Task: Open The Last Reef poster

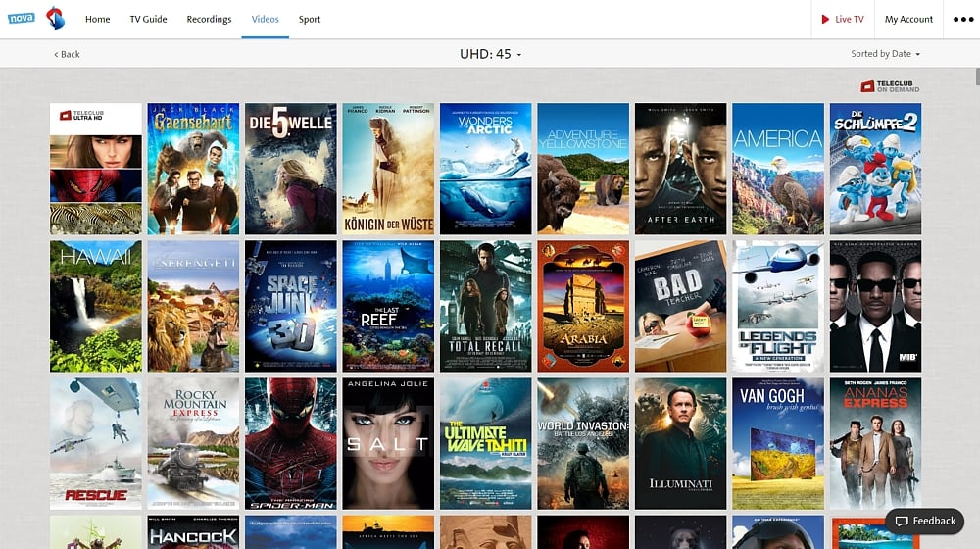Action: point(388,307)
